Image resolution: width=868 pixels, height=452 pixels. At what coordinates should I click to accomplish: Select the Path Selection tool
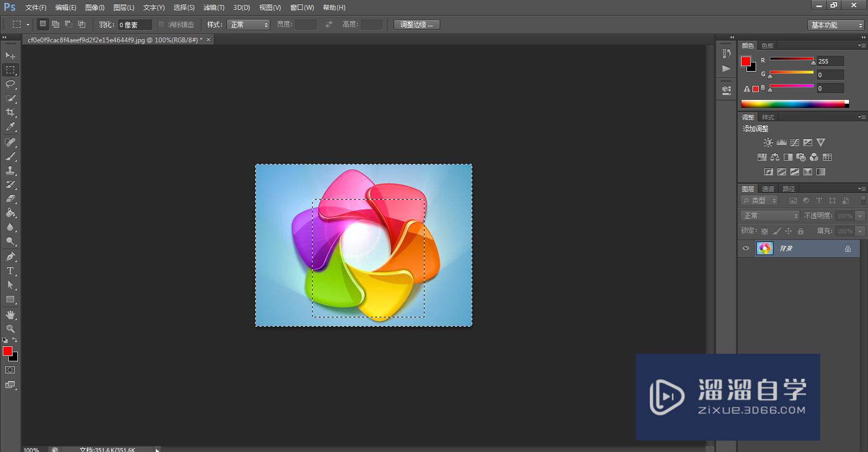10,285
